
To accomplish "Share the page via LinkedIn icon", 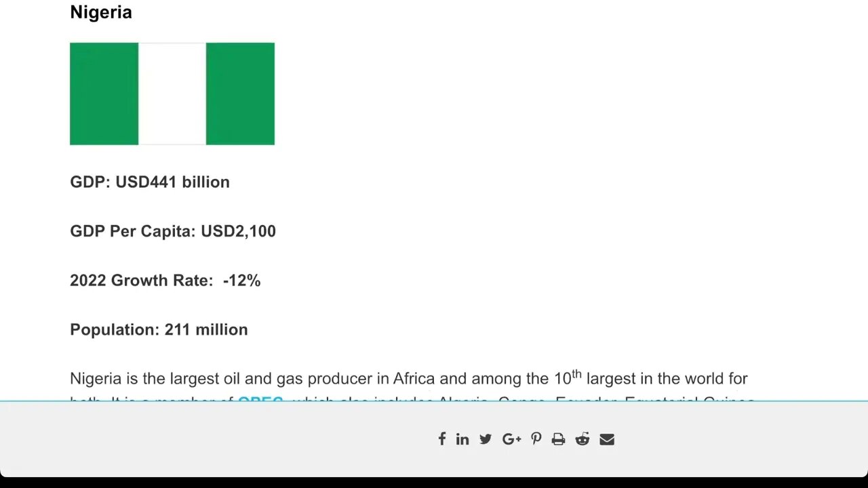I will point(462,439).
